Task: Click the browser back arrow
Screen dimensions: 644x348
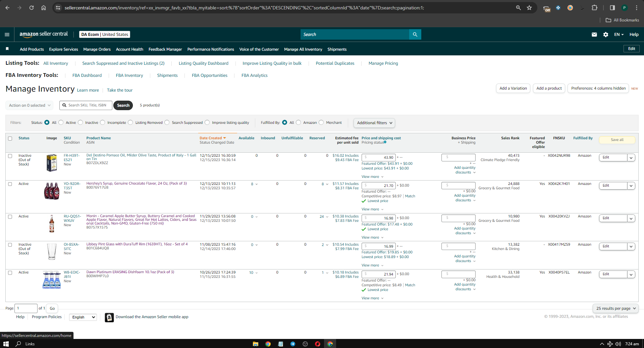Action: click(7, 8)
